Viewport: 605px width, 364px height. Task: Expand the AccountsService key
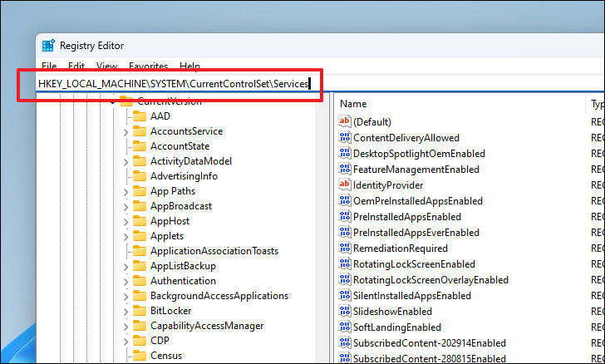[x=125, y=132]
